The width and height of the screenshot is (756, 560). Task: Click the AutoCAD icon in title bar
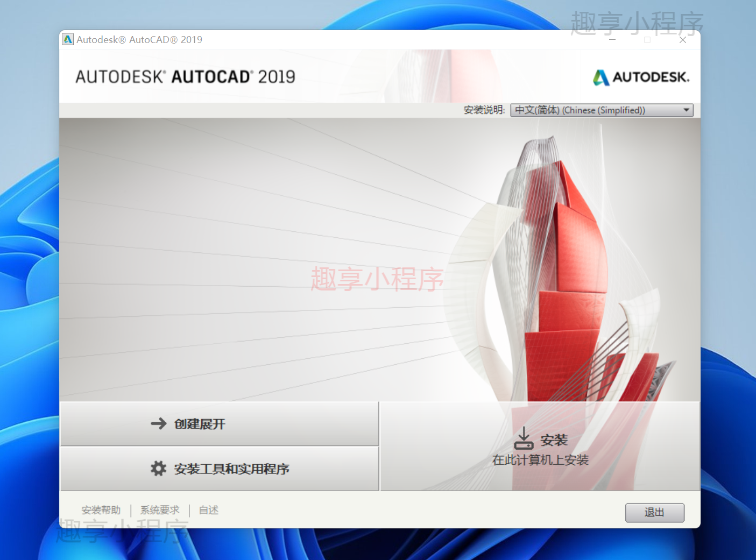click(x=68, y=40)
